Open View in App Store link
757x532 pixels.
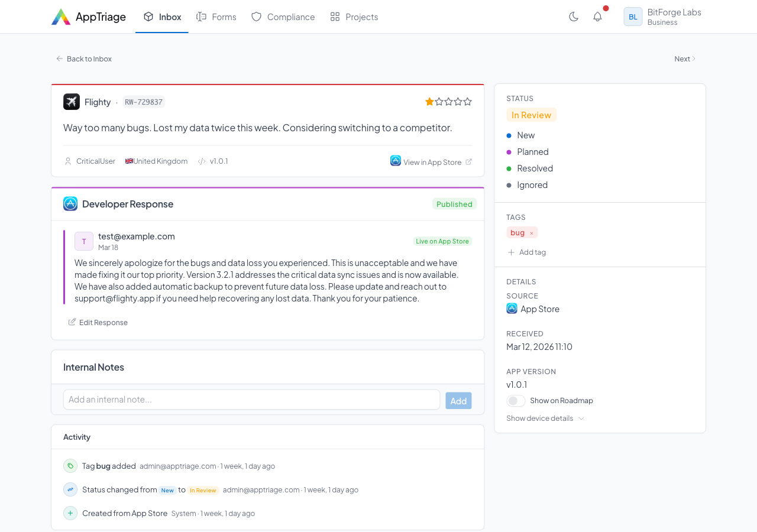click(432, 162)
